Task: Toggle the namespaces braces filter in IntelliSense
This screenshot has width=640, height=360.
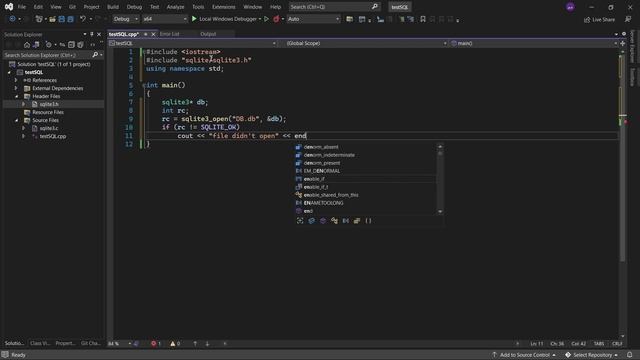Action: (368, 221)
